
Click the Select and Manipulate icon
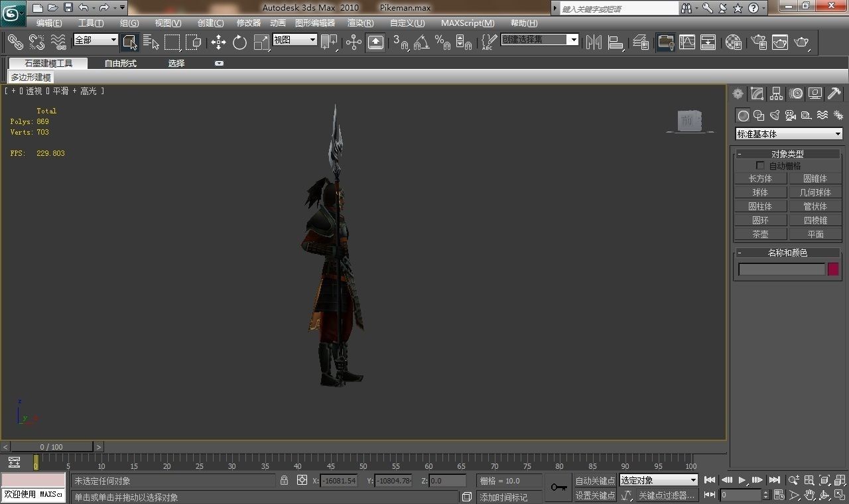coord(354,42)
